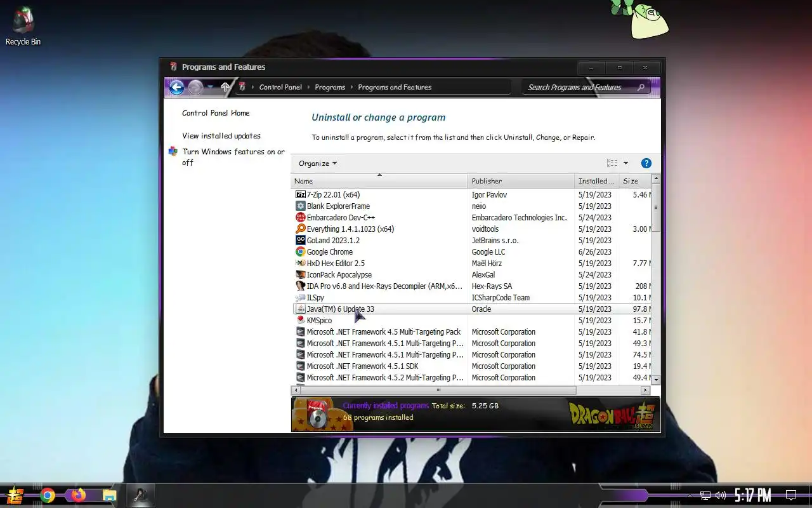Click the vertical scrollbar thumb
812x508 pixels.
click(656, 208)
